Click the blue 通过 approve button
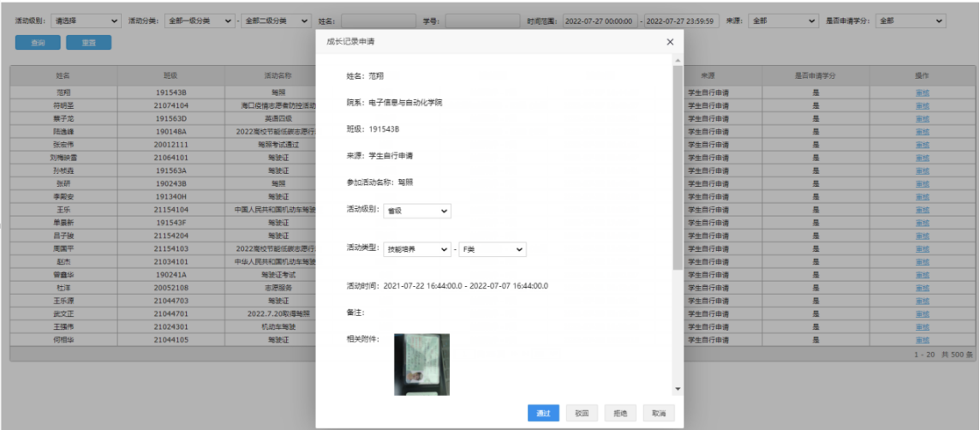 (x=543, y=413)
